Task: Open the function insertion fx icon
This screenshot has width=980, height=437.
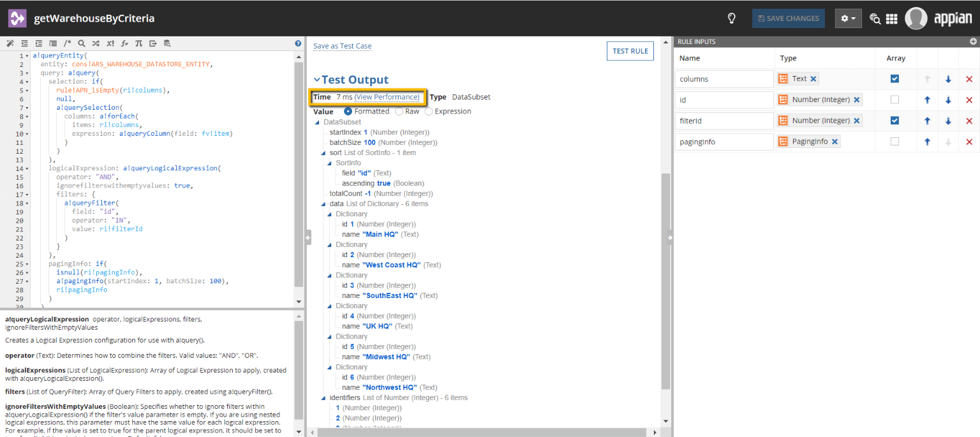Action: (x=124, y=43)
